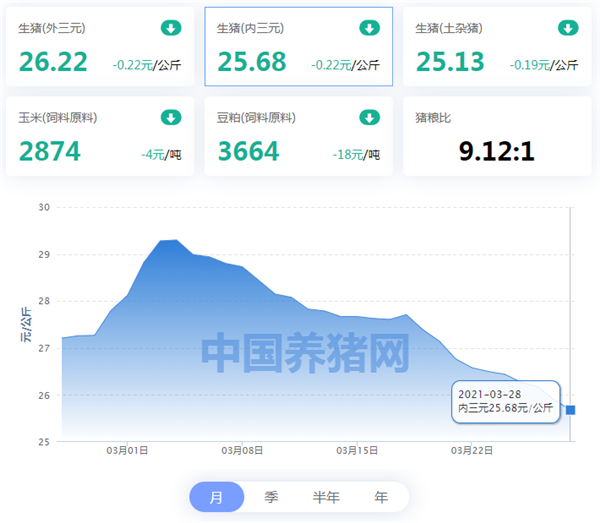Click the -0.19元/公斤 change value
Viewport: 600px width, 523px height.
tap(544, 65)
